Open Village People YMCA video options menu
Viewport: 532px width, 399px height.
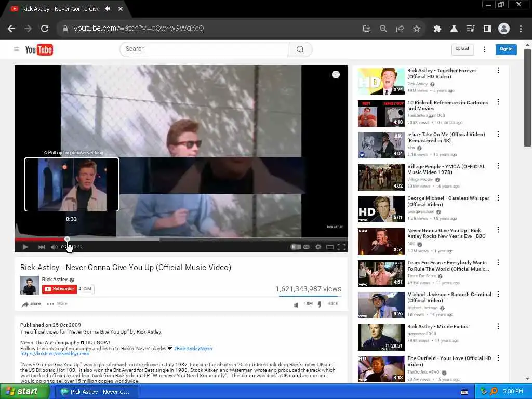[498, 166]
